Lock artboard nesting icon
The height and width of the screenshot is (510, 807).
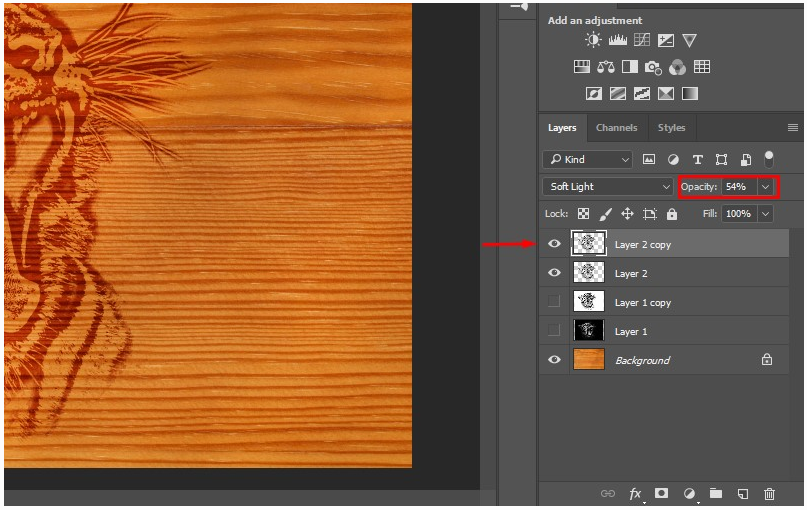coord(650,214)
